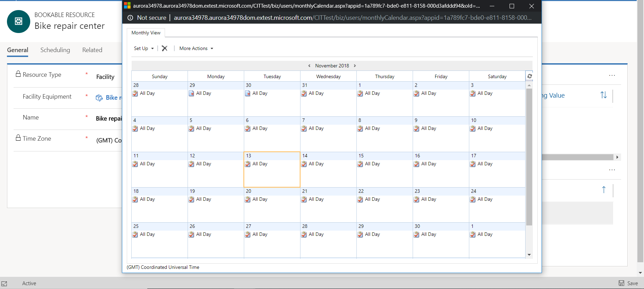This screenshot has height=289, width=644.
Task: Open the Set Up dropdown
Action: 143,48
